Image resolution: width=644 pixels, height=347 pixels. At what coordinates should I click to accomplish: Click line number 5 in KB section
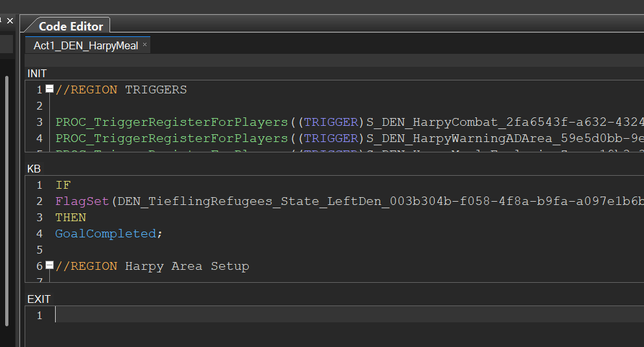click(40, 250)
